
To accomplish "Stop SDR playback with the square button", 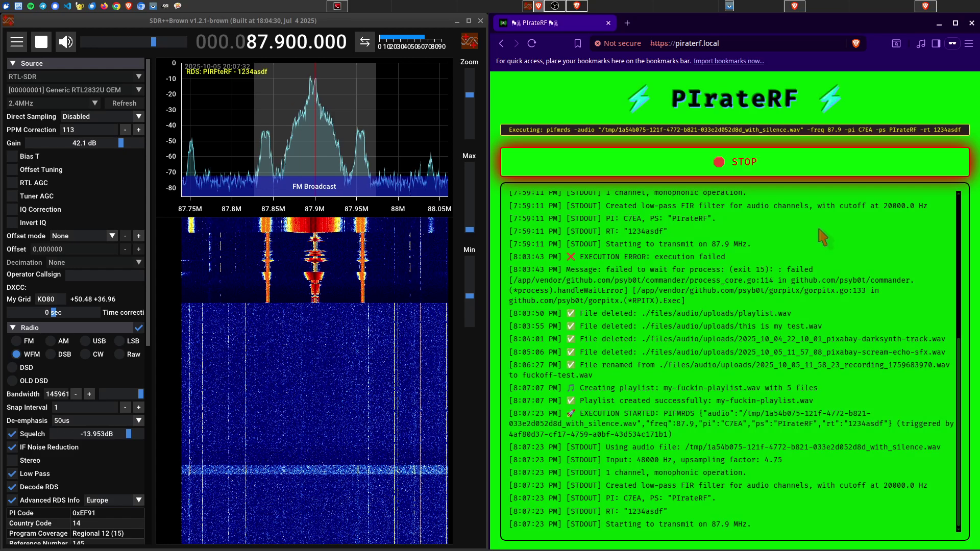I will (41, 42).
